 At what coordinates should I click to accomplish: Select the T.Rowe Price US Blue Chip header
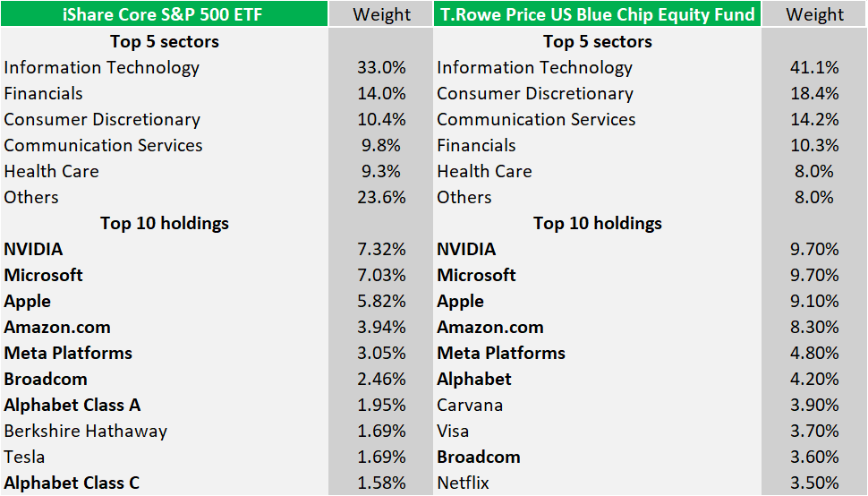click(597, 14)
